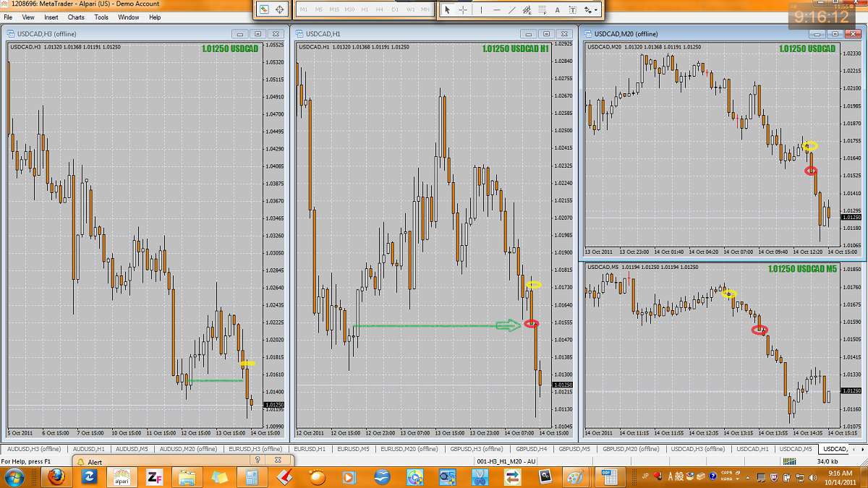Click the New Order icon in the toolbar
This screenshot has width=868, height=488.
coord(265,9)
